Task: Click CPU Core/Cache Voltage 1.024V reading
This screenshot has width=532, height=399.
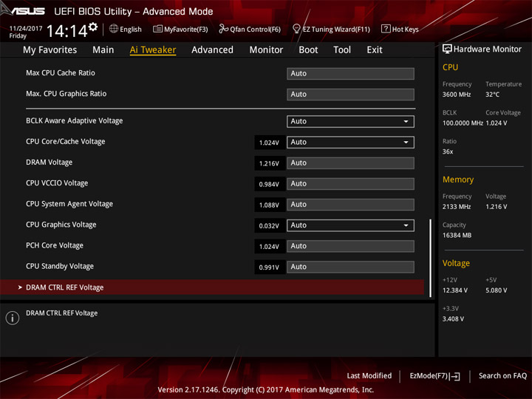Action: (270, 143)
